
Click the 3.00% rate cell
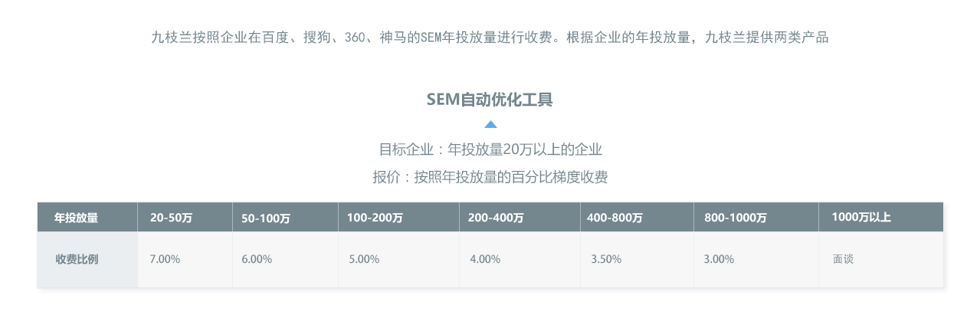pos(756,260)
